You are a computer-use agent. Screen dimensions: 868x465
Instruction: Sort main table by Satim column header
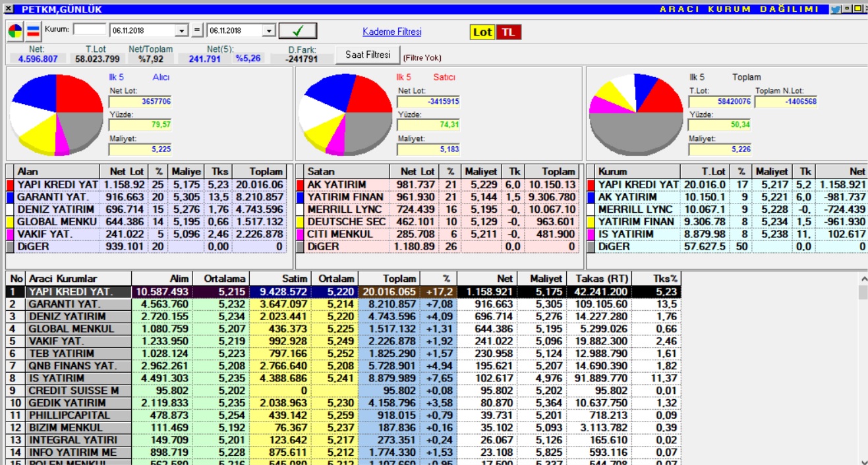click(x=280, y=279)
